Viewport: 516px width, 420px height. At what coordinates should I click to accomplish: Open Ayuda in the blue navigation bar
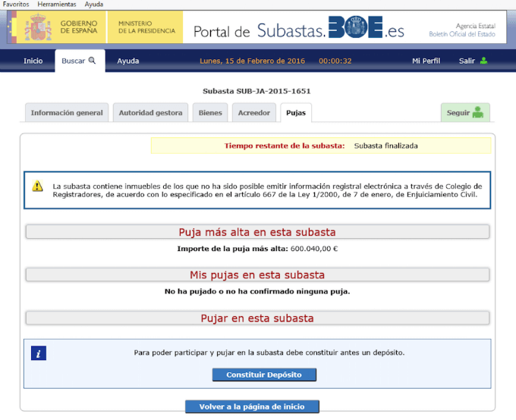tap(128, 61)
